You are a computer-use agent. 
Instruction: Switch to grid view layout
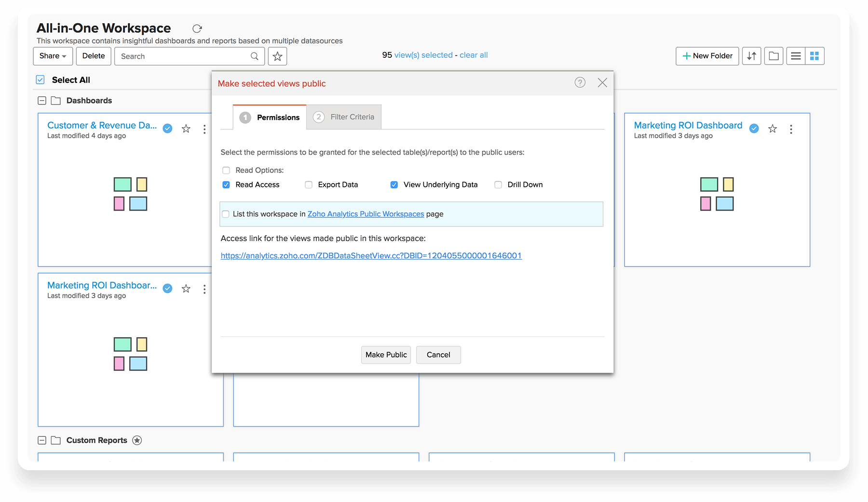814,56
